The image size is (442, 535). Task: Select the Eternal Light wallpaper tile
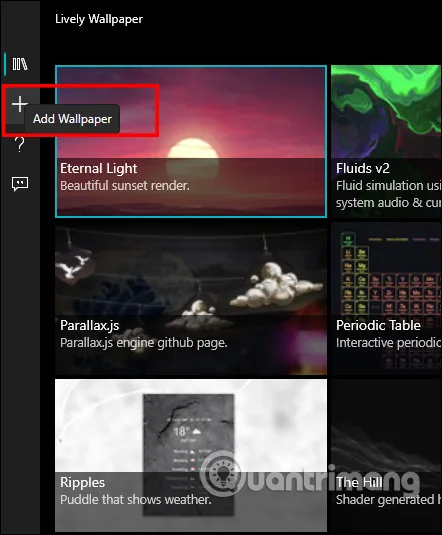[191, 141]
